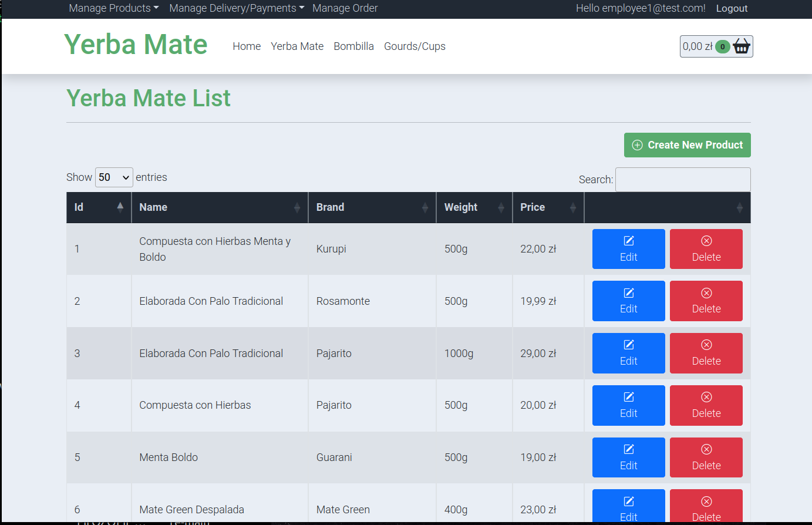Delete the Pajarito 1000g product
Screen dimensions: 812x525
[x=706, y=353]
